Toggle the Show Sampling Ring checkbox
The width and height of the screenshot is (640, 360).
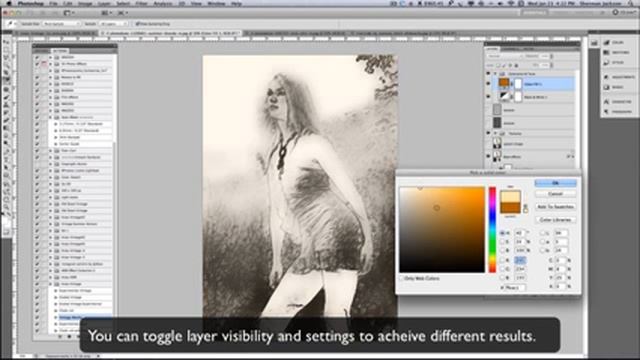138,24
